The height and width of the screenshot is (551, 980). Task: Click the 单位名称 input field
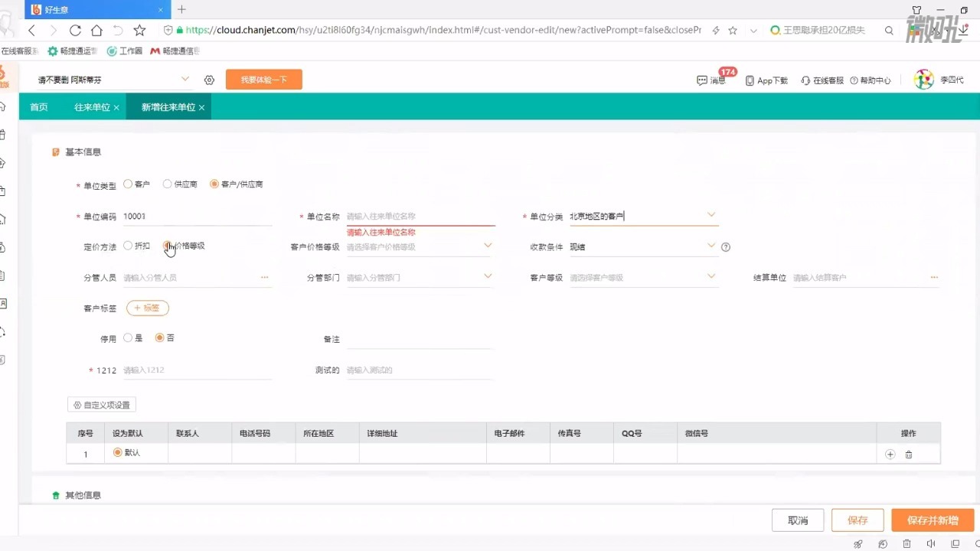click(x=419, y=215)
